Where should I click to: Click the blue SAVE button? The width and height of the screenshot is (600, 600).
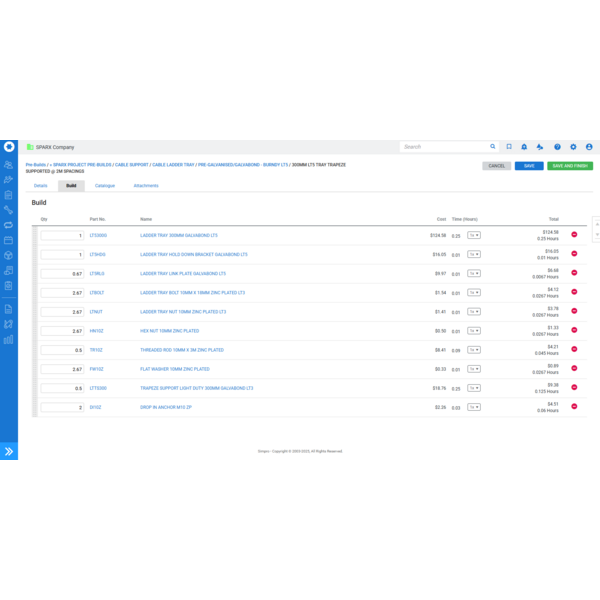pyautogui.click(x=529, y=166)
